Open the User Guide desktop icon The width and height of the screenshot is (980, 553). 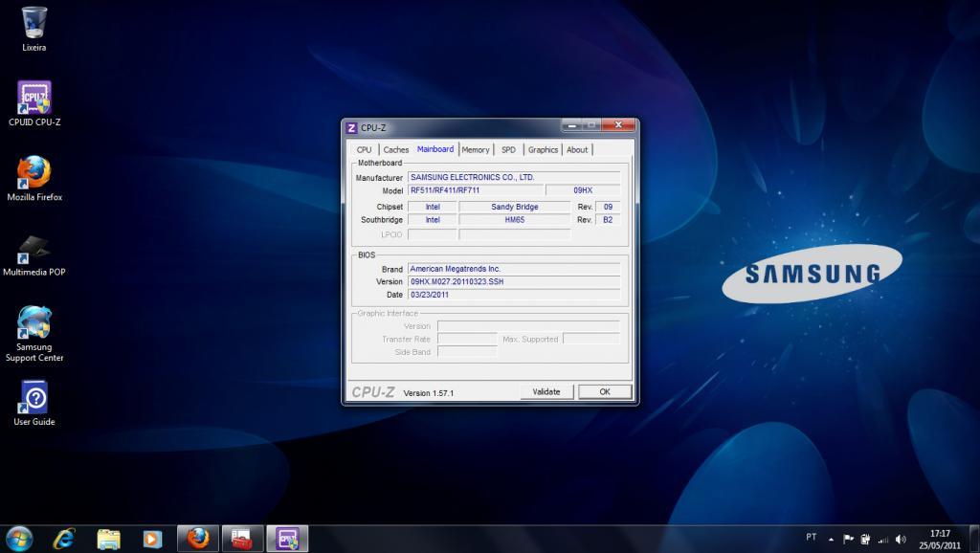[34, 404]
